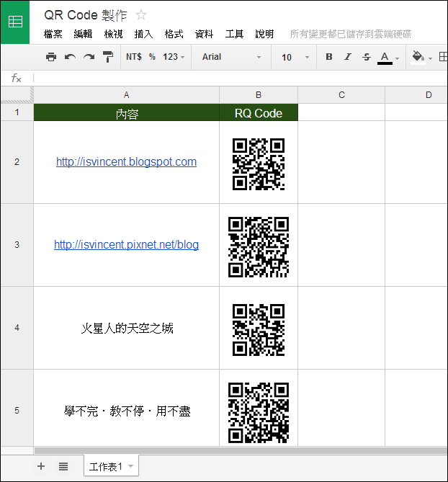The height and width of the screenshot is (482, 448).
Task: Open the isvincent.pixnet.net/blog link
Action: click(x=126, y=245)
